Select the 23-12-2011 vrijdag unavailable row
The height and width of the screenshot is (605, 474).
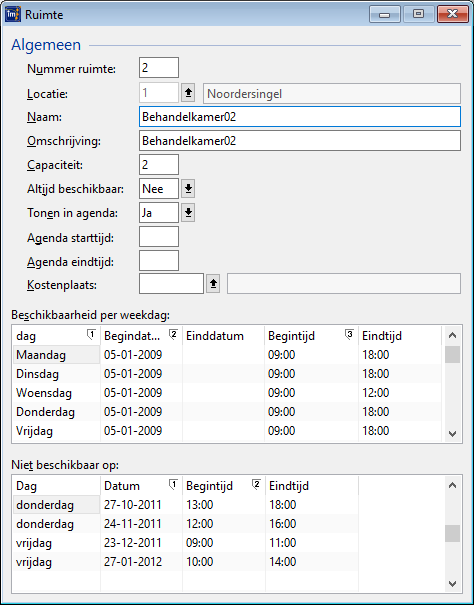[186, 543]
